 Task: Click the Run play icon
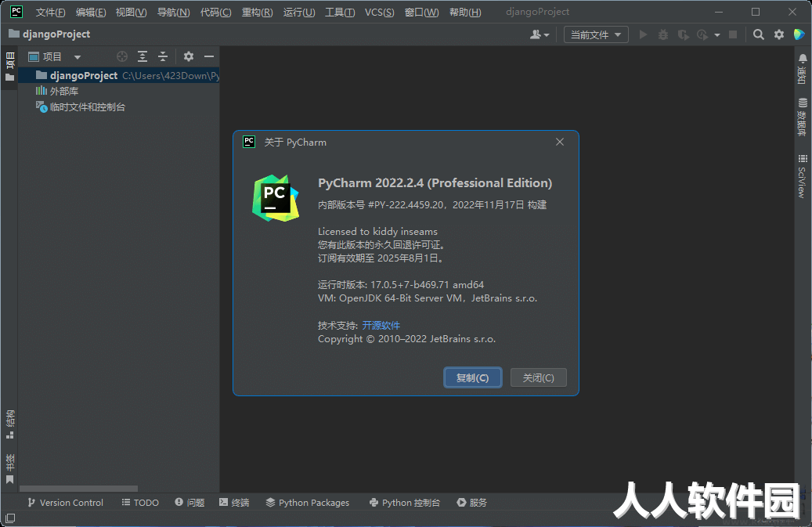pos(643,34)
